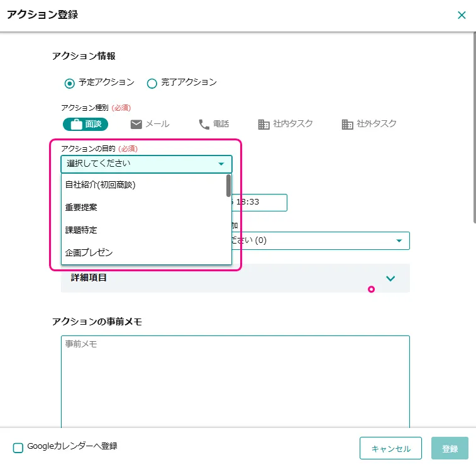Click the キャンセル button

tap(390, 448)
